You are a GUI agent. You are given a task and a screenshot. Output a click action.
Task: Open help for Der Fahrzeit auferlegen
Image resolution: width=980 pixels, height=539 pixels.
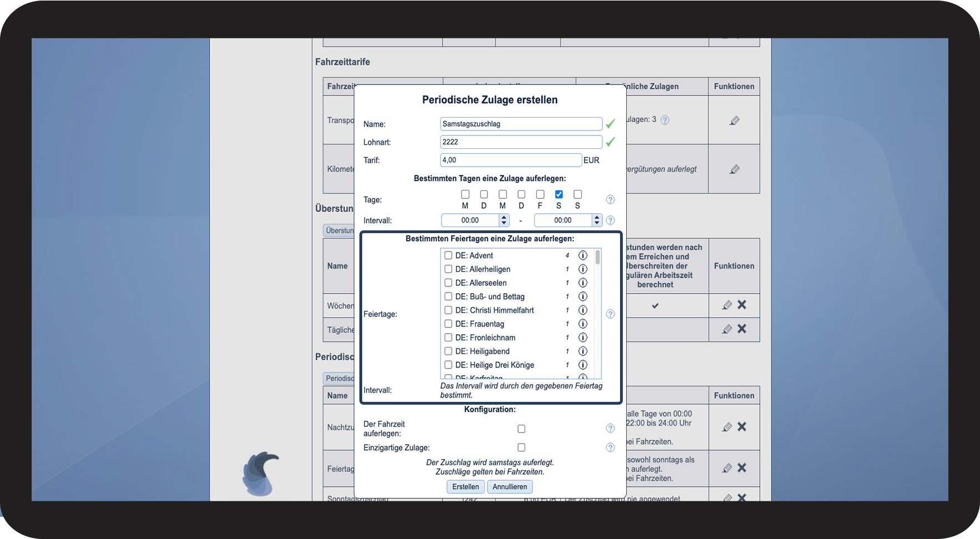point(610,429)
